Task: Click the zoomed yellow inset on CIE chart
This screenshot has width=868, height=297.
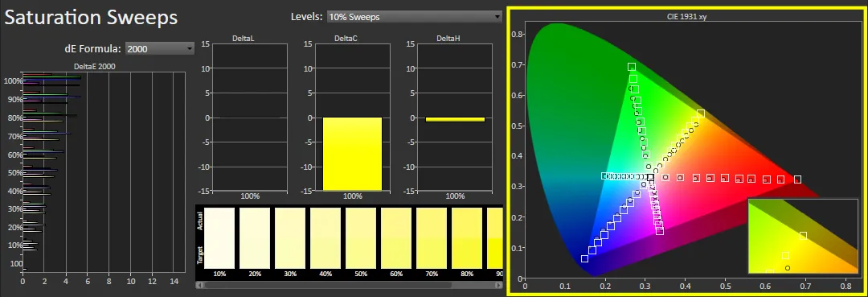Action: [x=803, y=236]
